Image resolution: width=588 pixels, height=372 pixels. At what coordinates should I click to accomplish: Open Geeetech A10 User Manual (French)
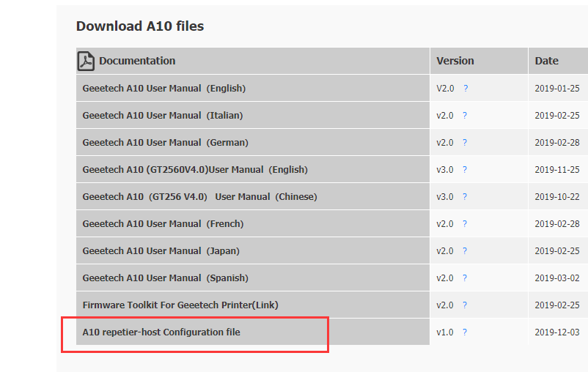tap(163, 224)
